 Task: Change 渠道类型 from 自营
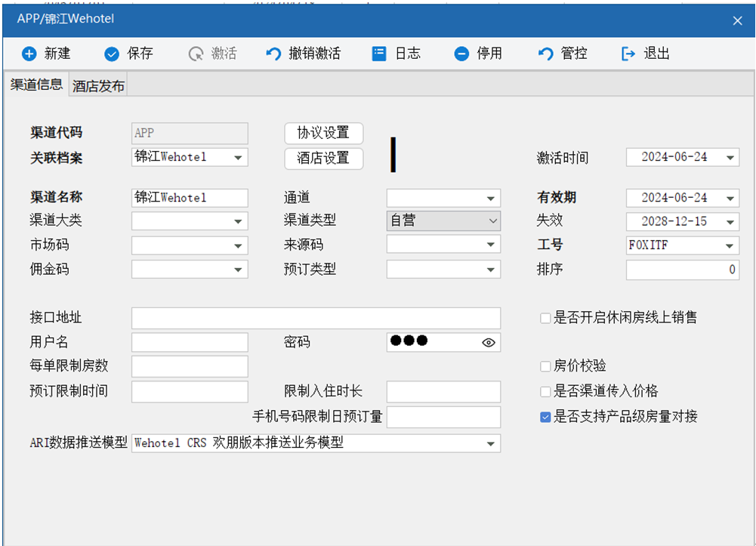tap(443, 221)
